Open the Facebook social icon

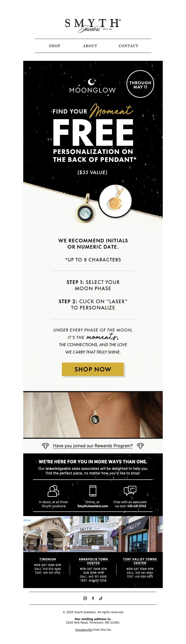[93, 598]
